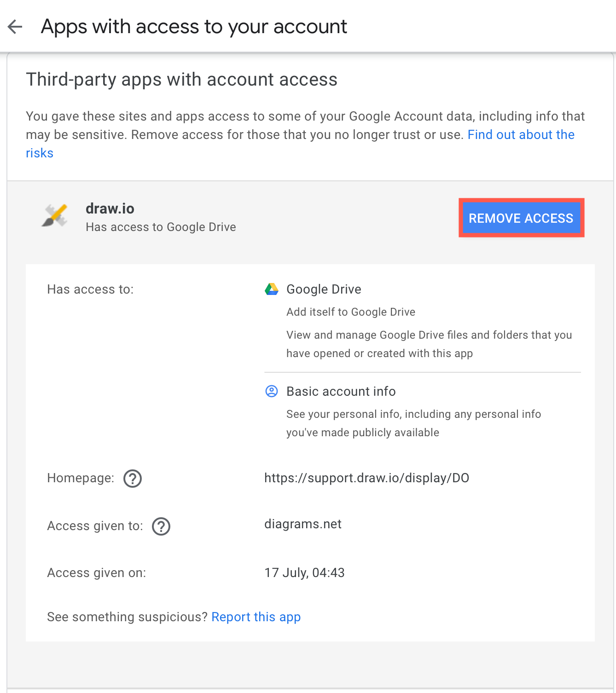Click the REMOVE ACCESS button
This screenshot has width=616, height=693.
coord(521,218)
